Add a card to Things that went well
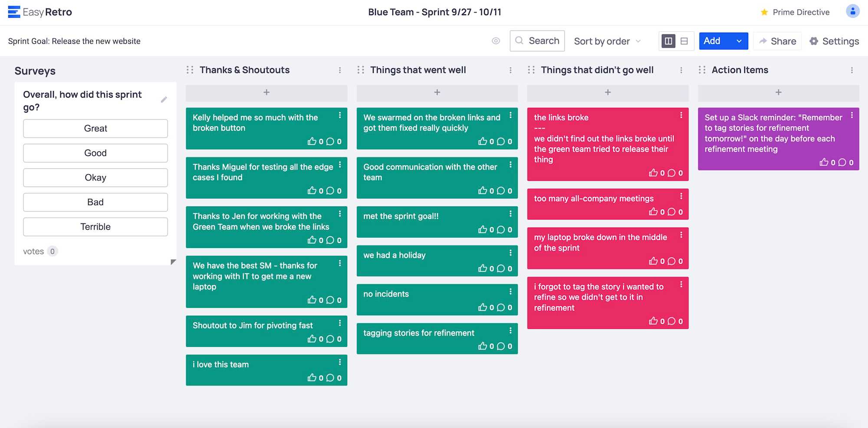868x428 pixels. (x=437, y=92)
